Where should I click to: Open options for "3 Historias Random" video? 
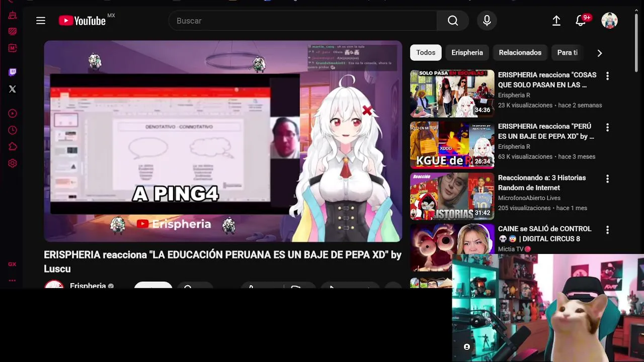tap(607, 178)
